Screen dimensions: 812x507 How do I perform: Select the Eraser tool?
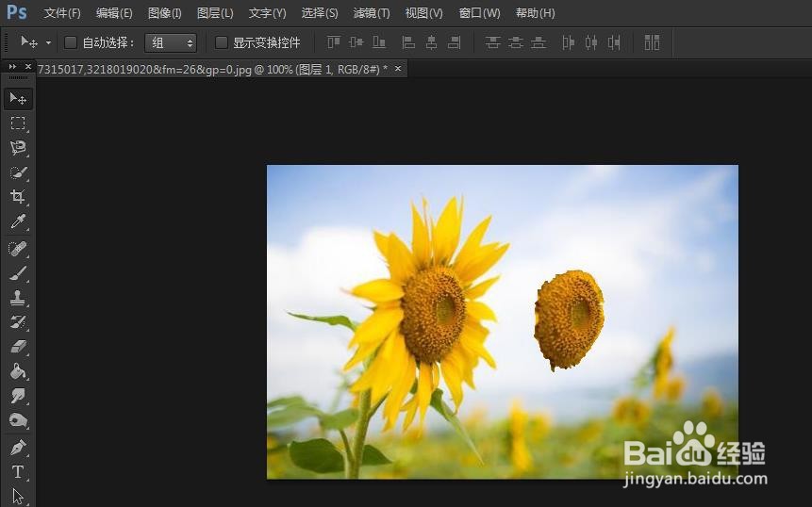pyautogui.click(x=18, y=347)
